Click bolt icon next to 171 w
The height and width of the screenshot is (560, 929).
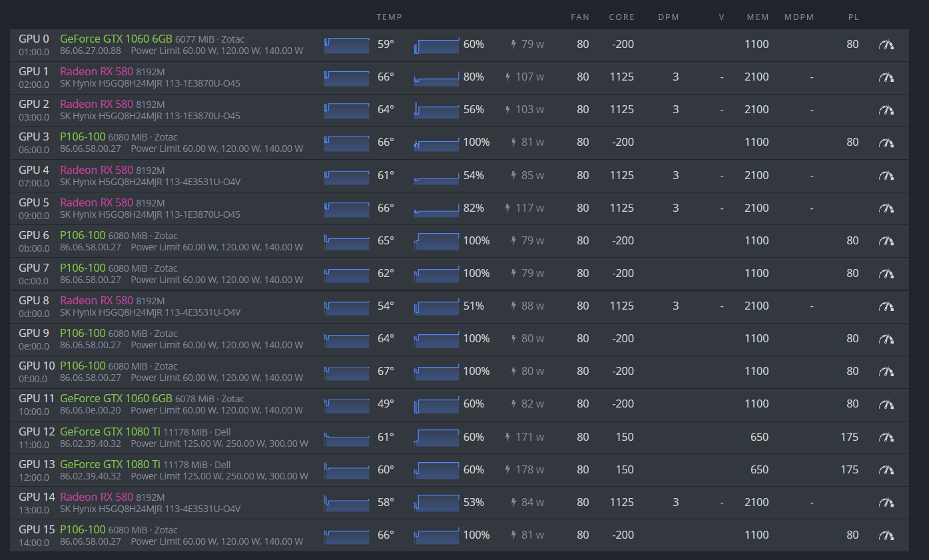tap(507, 437)
